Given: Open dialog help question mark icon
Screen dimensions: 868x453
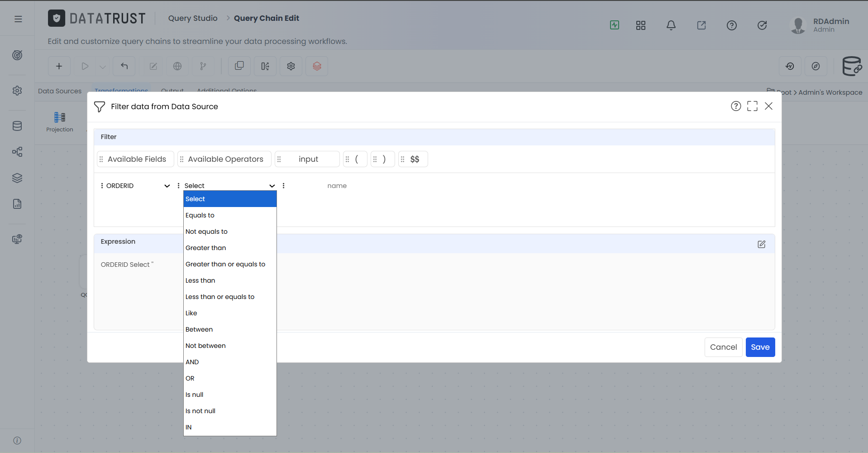Looking at the screenshot, I should 736,106.
